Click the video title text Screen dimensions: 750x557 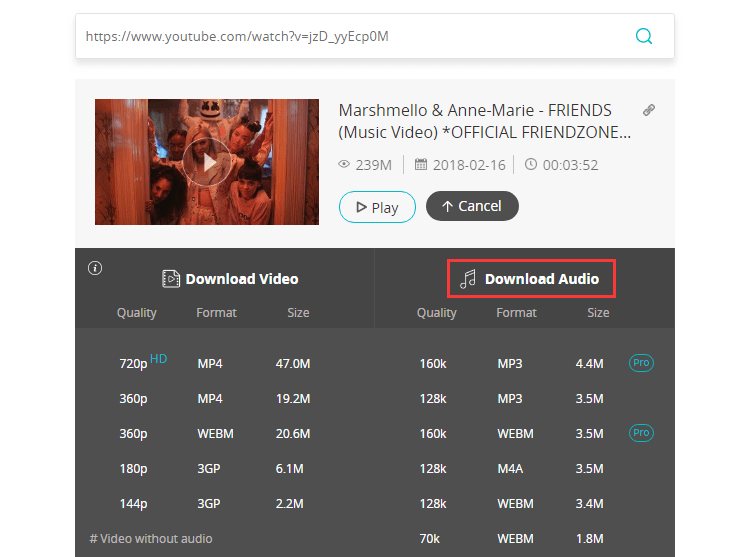click(x=485, y=121)
